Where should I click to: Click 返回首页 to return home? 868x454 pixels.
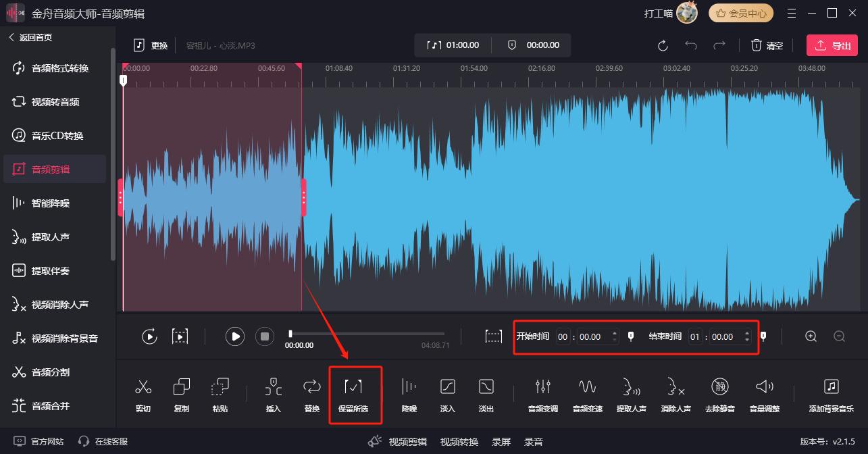pos(35,38)
